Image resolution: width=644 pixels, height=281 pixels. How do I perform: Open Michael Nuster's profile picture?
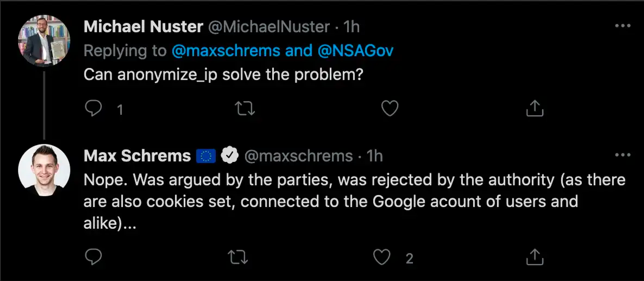point(44,41)
